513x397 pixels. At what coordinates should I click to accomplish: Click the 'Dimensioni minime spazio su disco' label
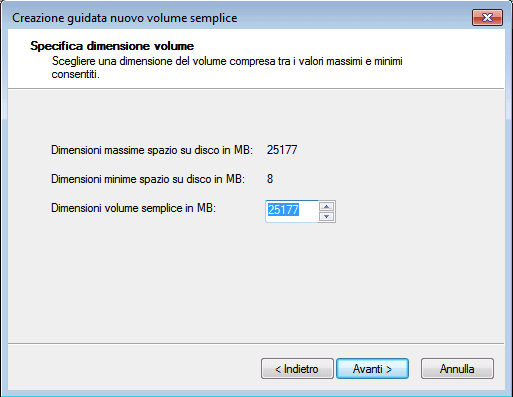click(x=148, y=179)
